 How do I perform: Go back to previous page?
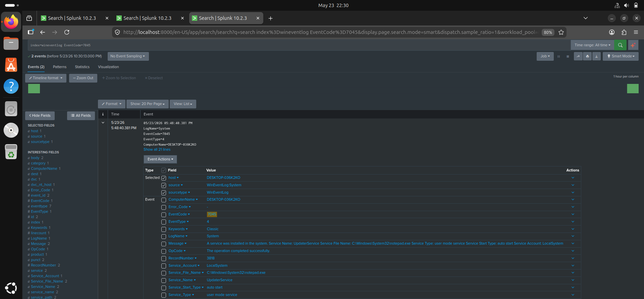pyautogui.click(x=43, y=32)
